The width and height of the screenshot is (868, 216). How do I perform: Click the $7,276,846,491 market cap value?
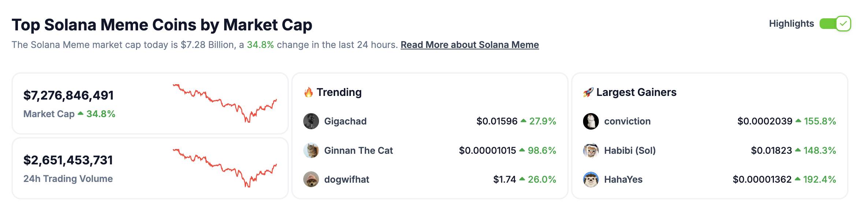(68, 95)
